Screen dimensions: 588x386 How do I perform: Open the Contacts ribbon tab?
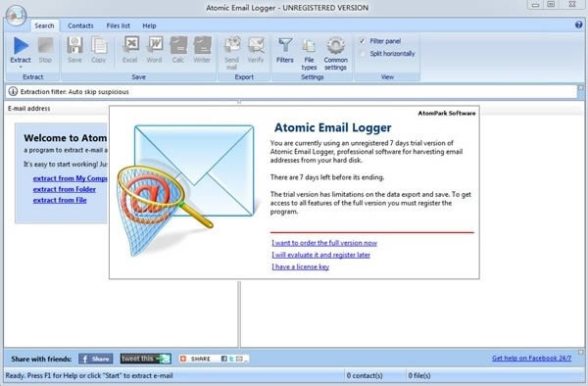[80, 25]
